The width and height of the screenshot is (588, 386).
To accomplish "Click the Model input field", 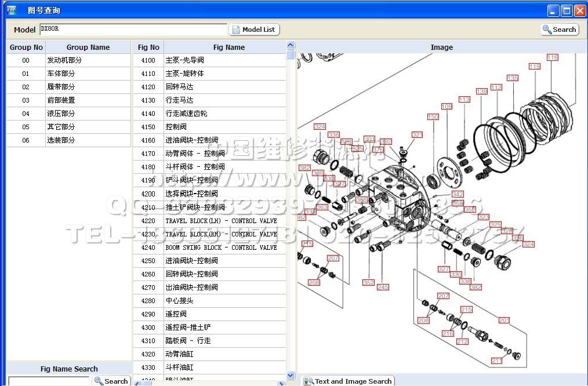I will pyautogui.click(x=133, y=30).
